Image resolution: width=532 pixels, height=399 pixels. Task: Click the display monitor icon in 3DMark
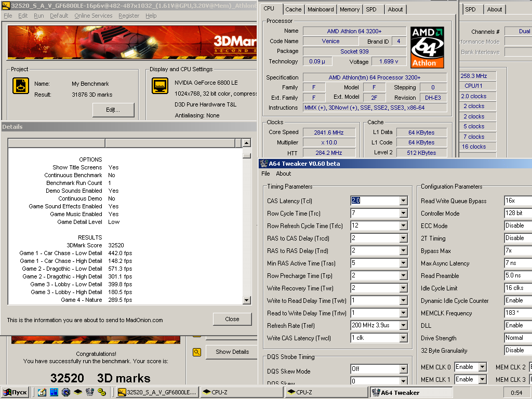pyautogui.click(x=160, y=86)
